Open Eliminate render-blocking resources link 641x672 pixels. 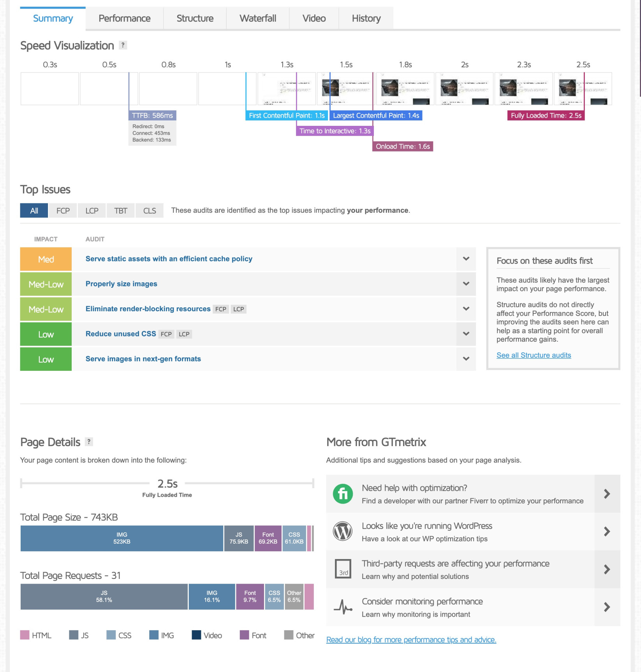tap(148, 309)
